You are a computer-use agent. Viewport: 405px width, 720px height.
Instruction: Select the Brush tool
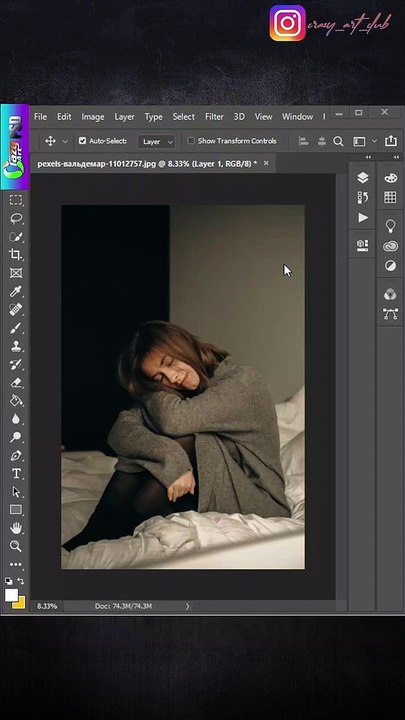[x=16, y=328]
